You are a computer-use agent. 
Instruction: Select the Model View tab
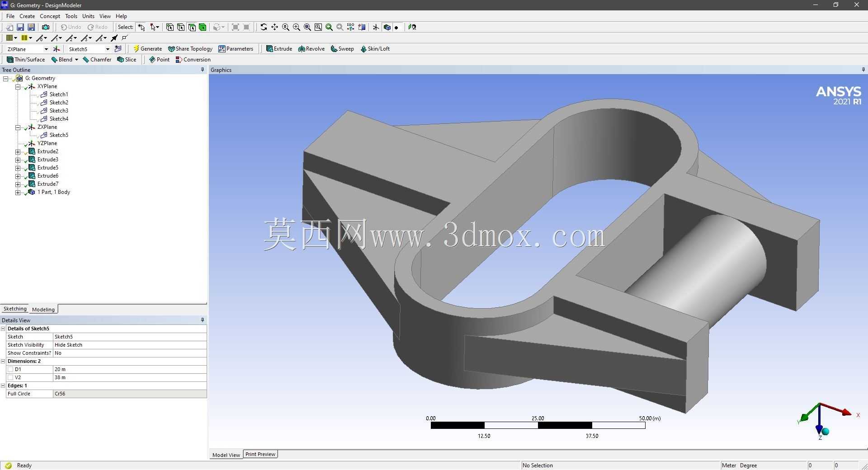[226, 455]
